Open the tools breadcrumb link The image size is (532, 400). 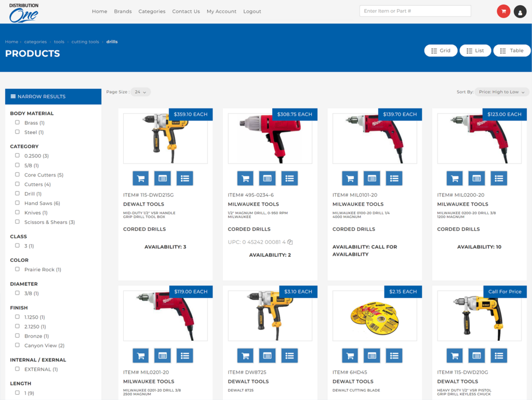[x=59, y=42]
